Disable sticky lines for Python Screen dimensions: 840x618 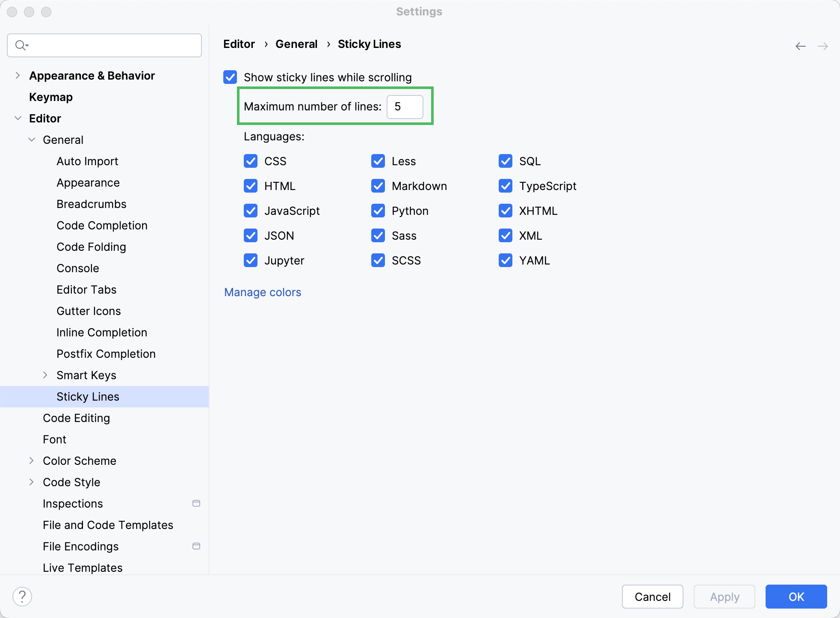(x=378, y=211)
